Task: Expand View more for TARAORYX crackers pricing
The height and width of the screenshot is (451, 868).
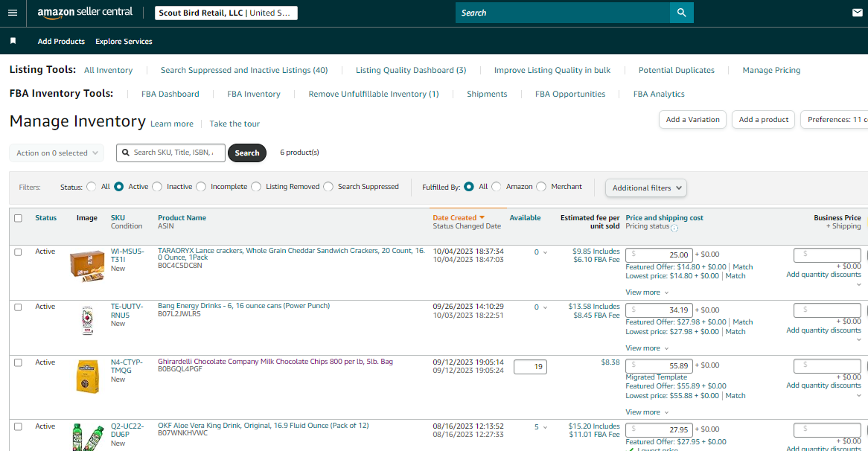Action: point(647,292)
